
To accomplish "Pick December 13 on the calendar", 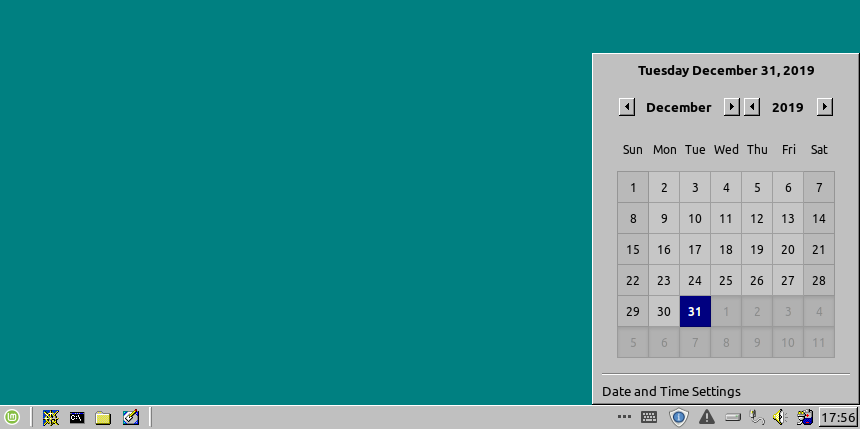I will pos(788,218).
